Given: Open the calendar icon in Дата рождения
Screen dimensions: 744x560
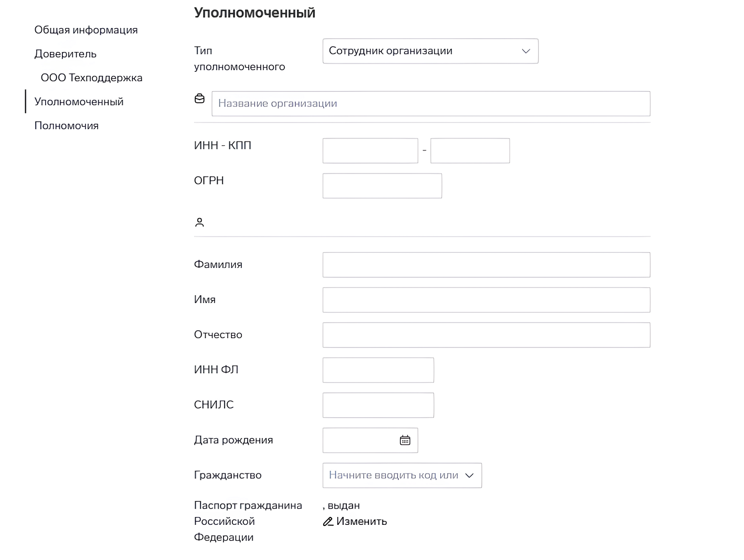Looking at the screenshot, I should tap(405, 440).
